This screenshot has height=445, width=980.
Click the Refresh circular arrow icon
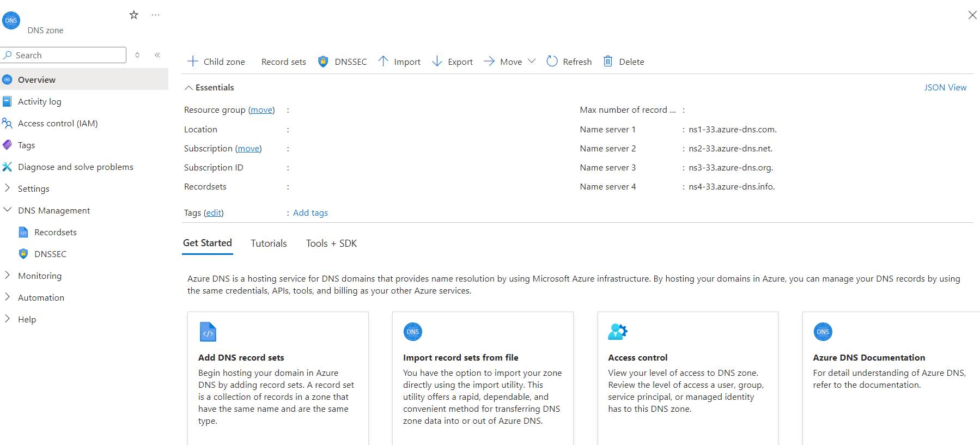[552, 61]
